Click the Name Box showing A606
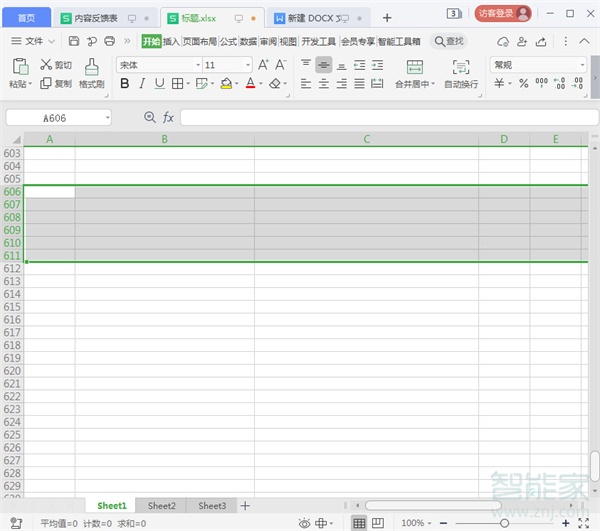 click(62, 117)
